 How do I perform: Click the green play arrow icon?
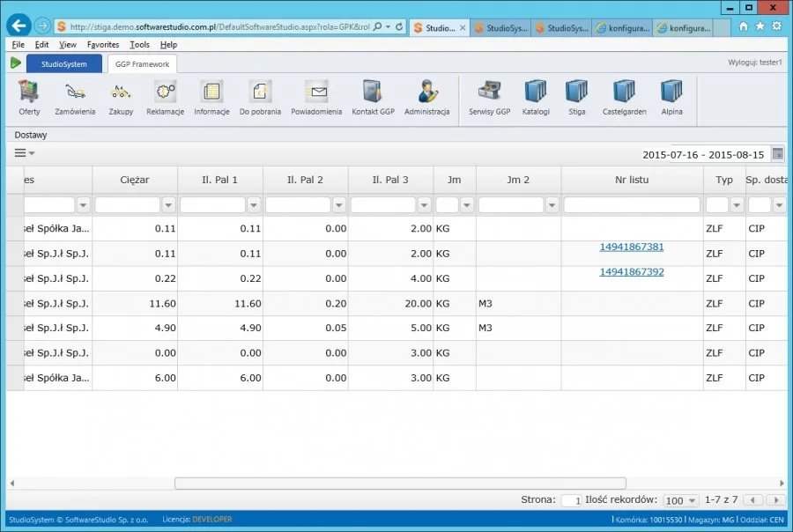point(16,63)
